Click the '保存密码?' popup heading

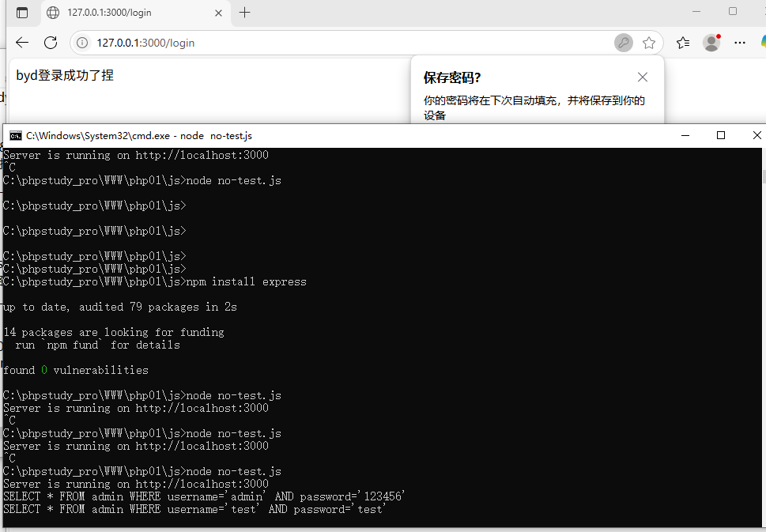click(452, 77)
